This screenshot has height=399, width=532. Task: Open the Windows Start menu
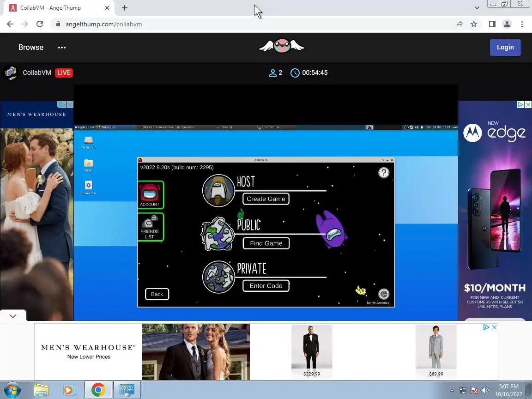(12, 390)
